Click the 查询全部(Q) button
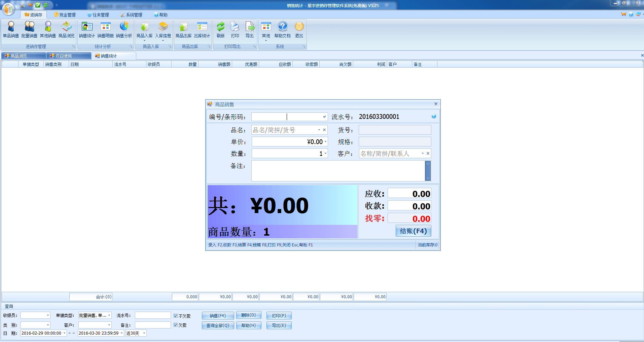The image size is (644, 342). 218,326
